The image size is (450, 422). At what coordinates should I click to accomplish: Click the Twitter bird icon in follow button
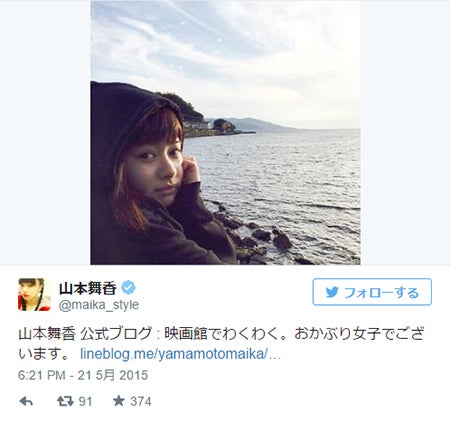(x=332, y=292)
